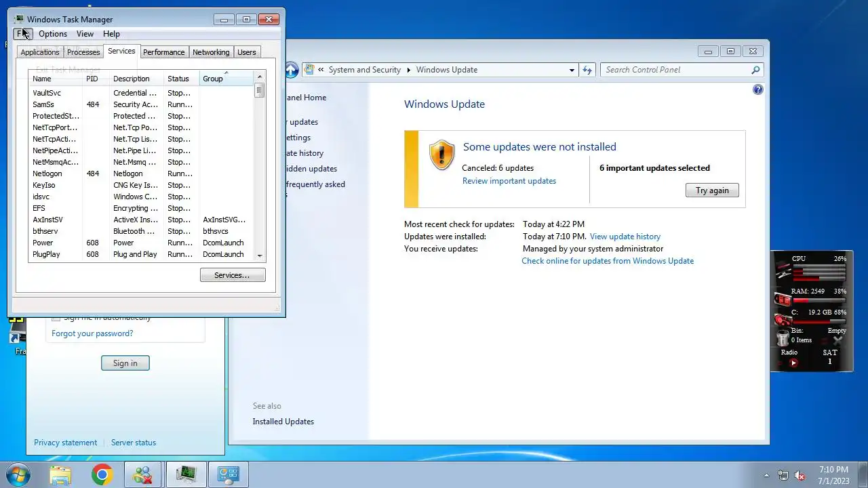Click the services list scrollbar thumb

259,90
